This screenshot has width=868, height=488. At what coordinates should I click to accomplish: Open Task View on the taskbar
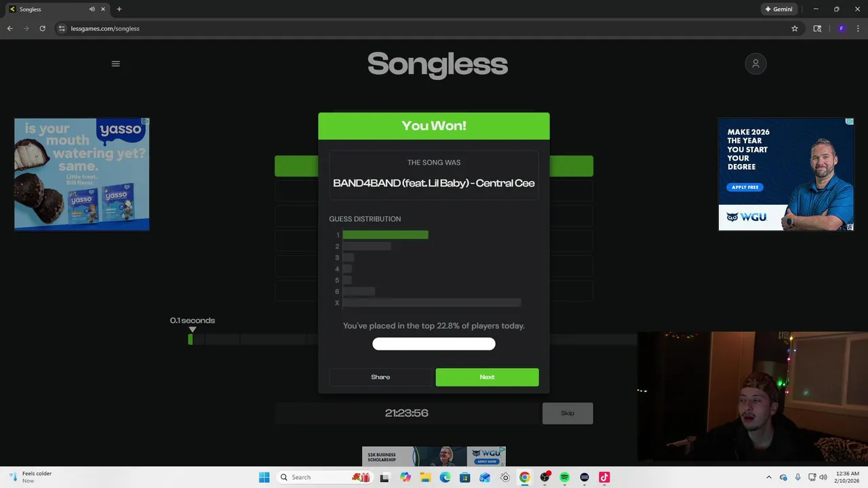click(x=385, y=477)
